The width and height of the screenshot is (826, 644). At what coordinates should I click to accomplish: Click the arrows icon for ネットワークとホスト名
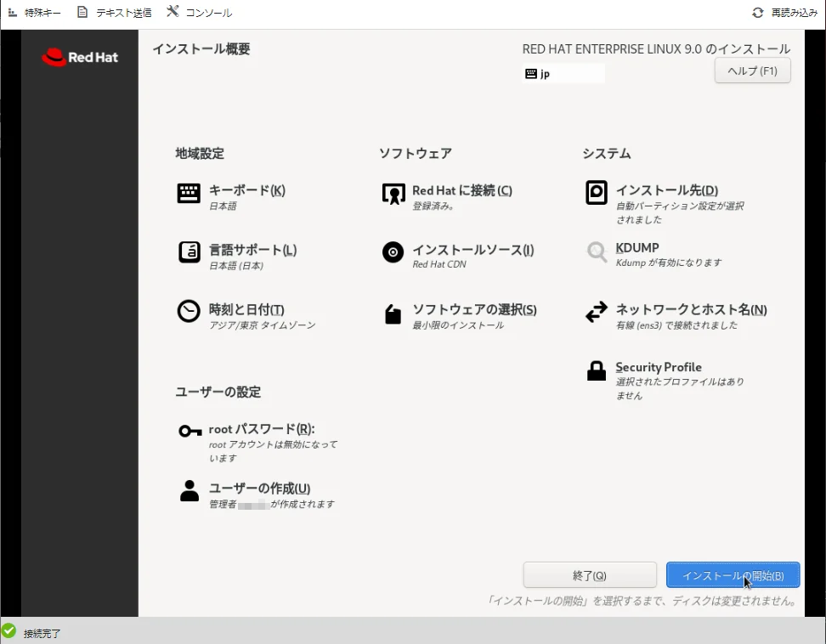pos(597,312)
